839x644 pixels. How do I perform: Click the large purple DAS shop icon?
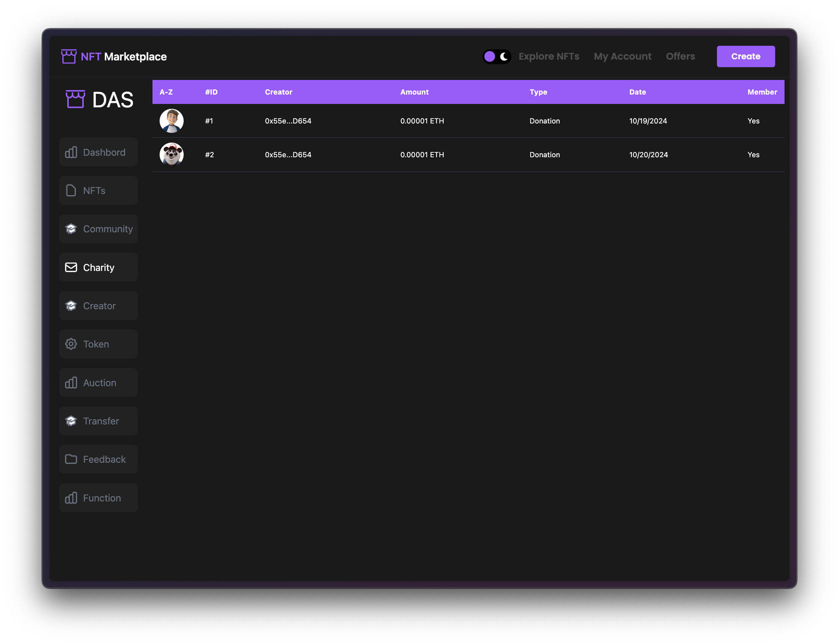click(75, 99)
